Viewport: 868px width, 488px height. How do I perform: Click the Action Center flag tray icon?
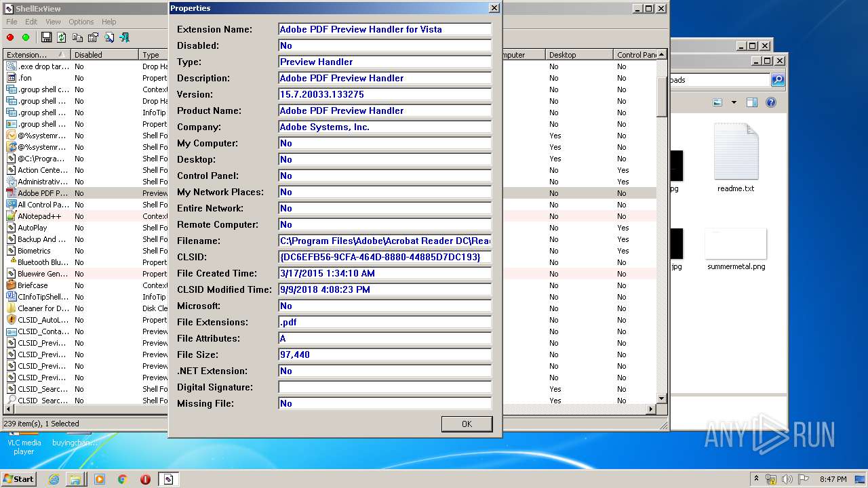coord(803,479)
